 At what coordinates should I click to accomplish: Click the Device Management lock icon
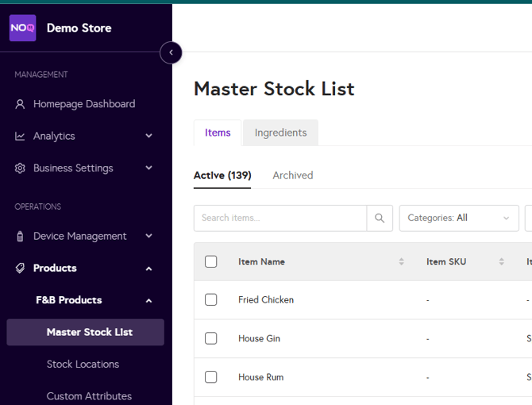pos(21,237)
